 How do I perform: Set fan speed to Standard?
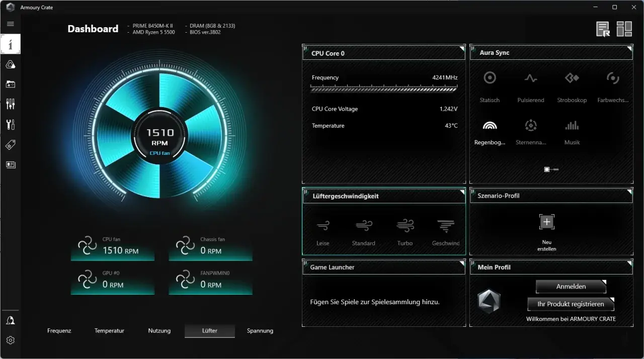pyautogui.click(x=364, y=232)
